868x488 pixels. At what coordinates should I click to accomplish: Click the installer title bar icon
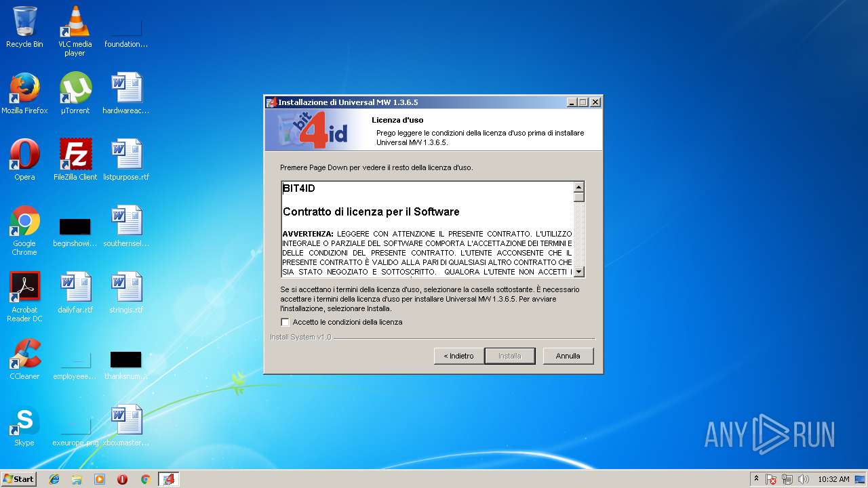point(272,102)
